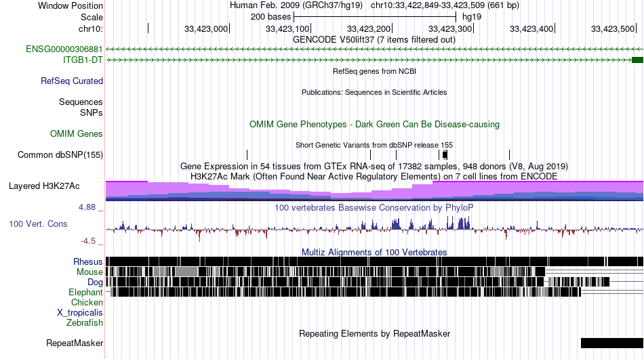Click Repeating Elements by RepeatMasker title
Image resolution: width=644 pixels, height=359 pixels.
pos(374,333)
